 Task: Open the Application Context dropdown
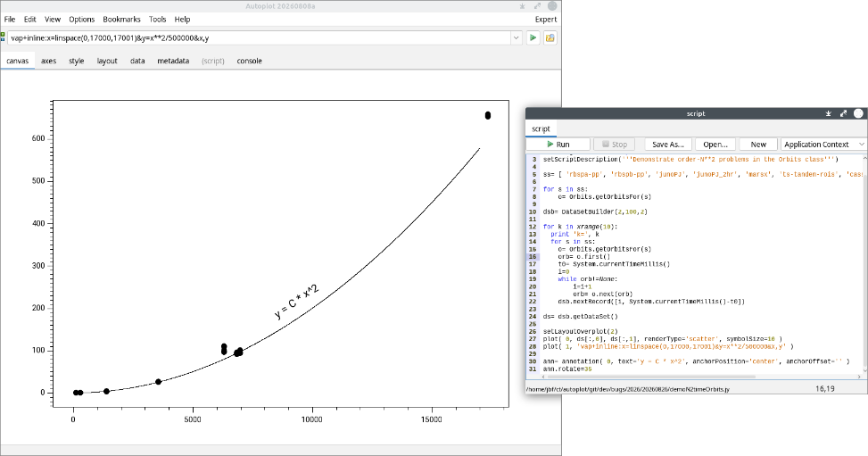pos(823,144)
